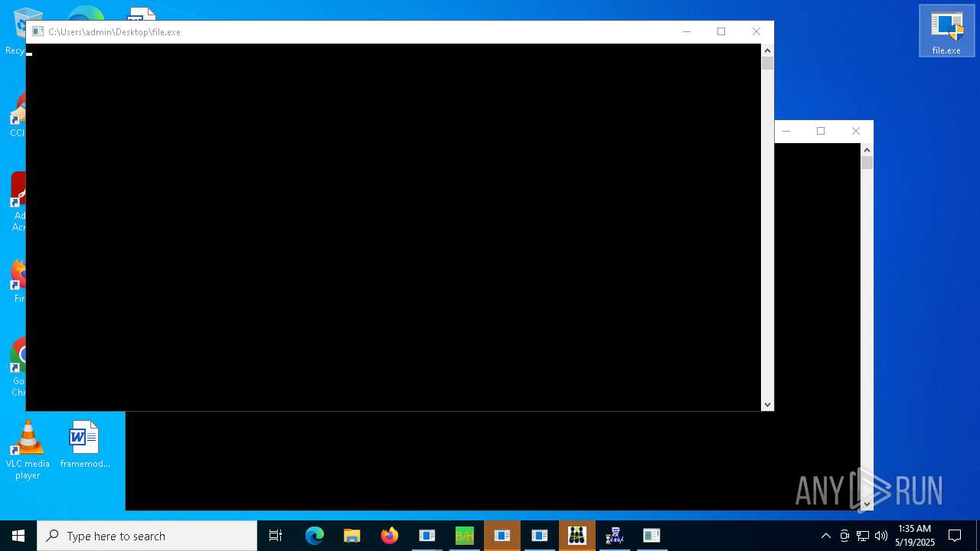This screenshot has height=551, width=980.
Task: Open the notification center
Action: coord(955,536)
